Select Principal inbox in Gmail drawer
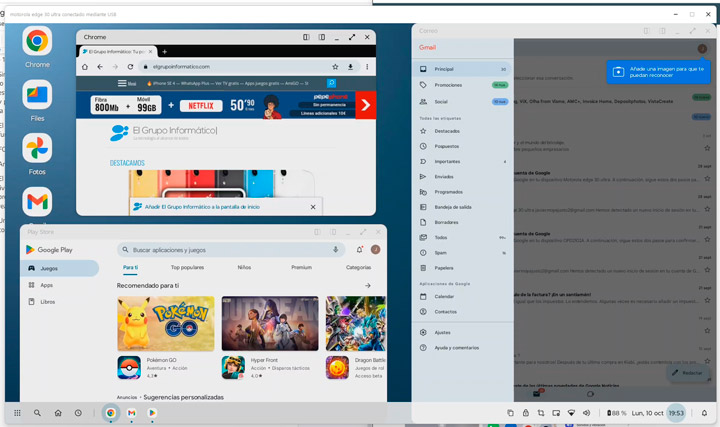720x427 pixels. coord(463,69)
